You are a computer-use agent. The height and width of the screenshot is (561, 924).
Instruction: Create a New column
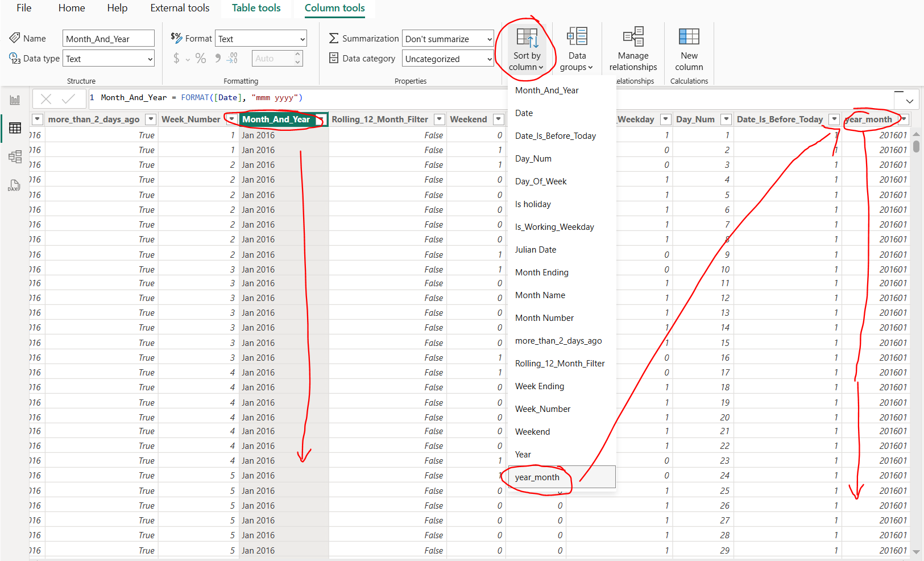pyautogui.click(x=689, y=50)
